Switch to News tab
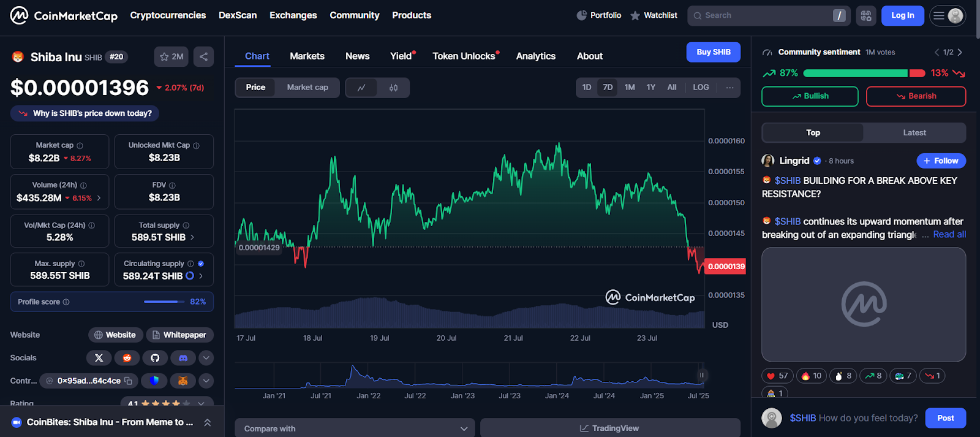Image resolution: width=980 pixels, height=437 pixels. tap(358, 56)
